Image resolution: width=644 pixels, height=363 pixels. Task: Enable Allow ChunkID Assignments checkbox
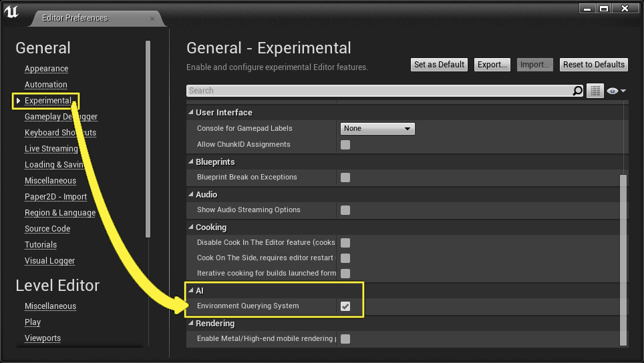[345, 145]
